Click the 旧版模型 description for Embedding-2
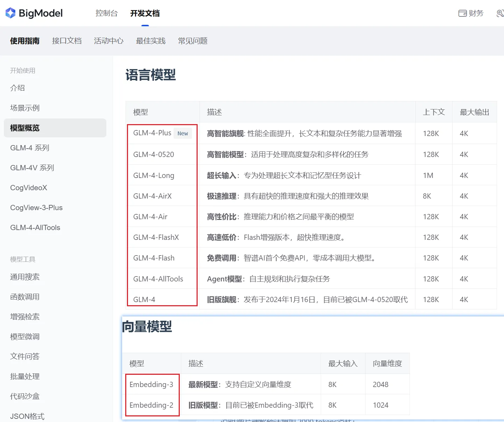 tap(251, 405)
